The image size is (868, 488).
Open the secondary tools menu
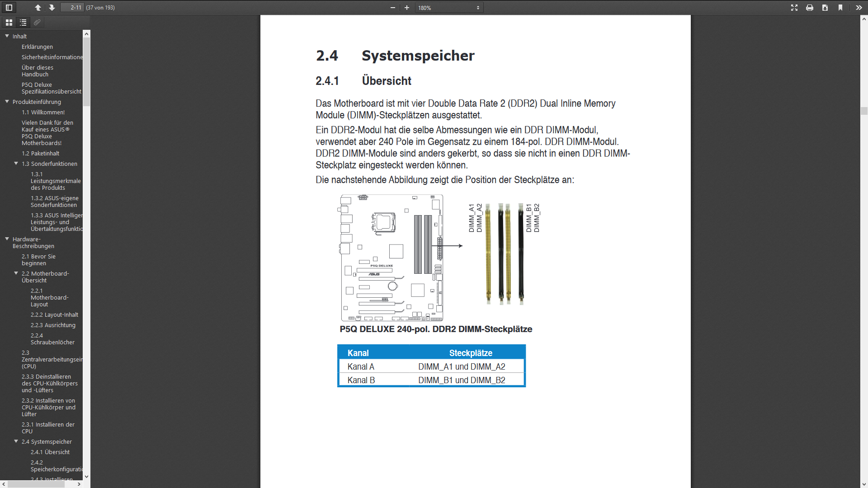pyautogui.click(x=859, y=8)
